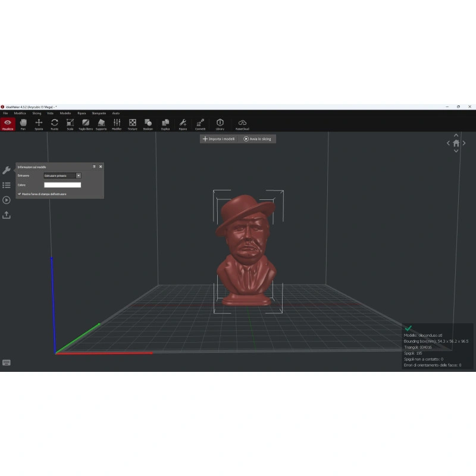476x476 pixels.
Task: Open the Supporto supports tool
Action: 101,124
